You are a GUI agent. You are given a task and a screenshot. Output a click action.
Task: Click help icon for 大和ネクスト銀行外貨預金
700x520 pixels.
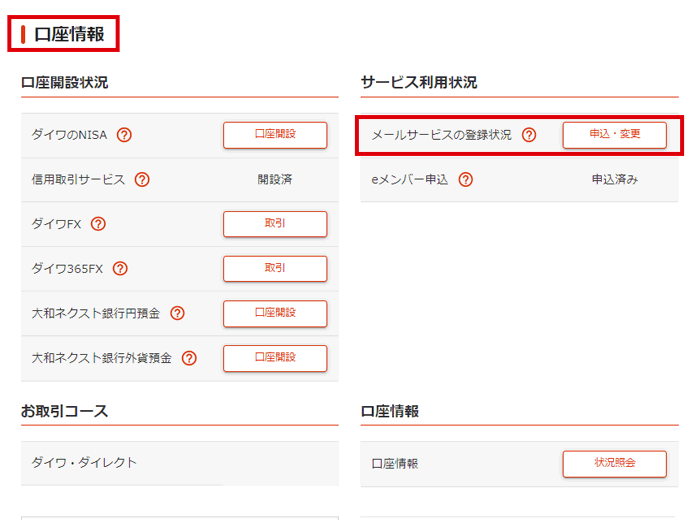click(189, 358)
